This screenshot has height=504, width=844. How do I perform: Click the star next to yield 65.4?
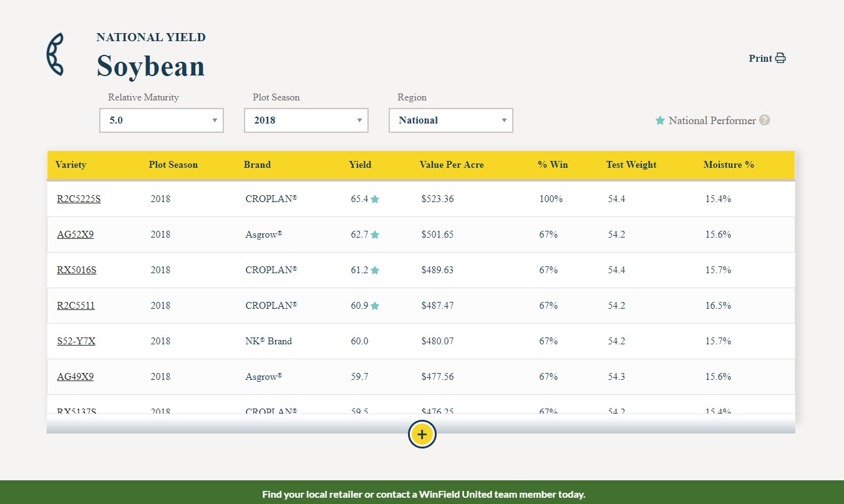point(375,200)
